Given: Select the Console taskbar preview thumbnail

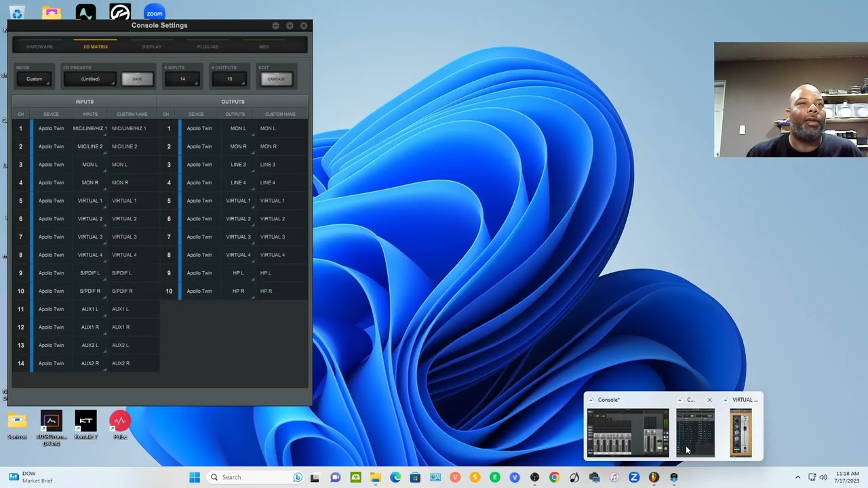Looking at the screenshot, I should [x=627, y=432].
